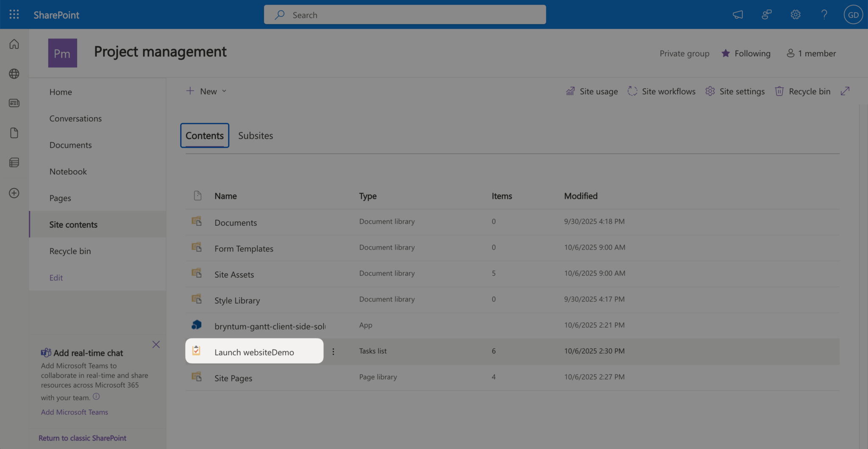Click the expand content arrow icon

[x=845, y=91]
